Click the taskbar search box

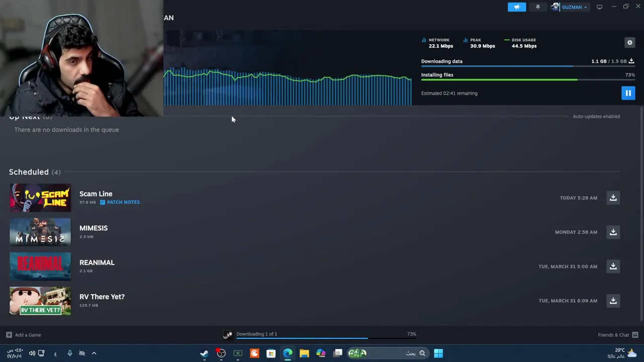(387, 353)
